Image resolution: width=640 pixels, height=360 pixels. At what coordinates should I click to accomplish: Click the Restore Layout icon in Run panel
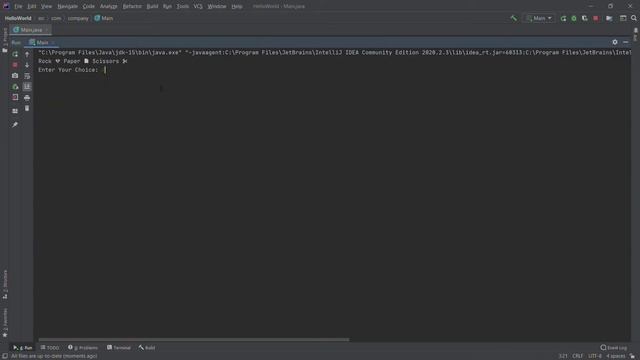(x=15, y=111)
